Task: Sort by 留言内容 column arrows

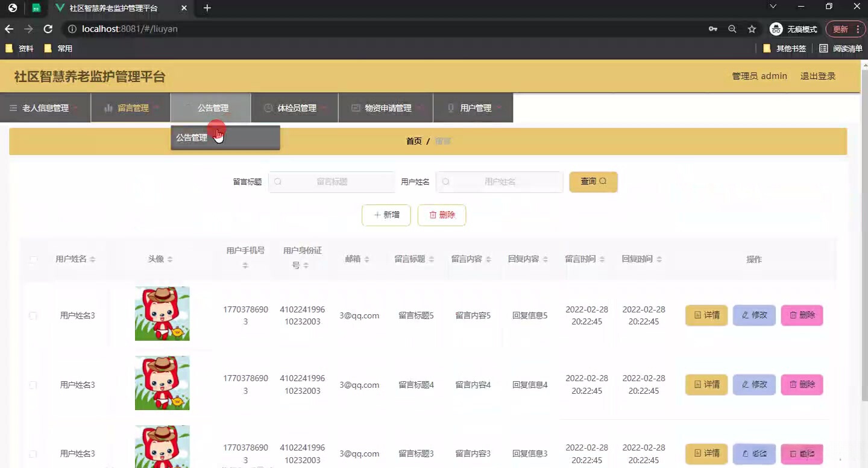Action: point(488,259)
